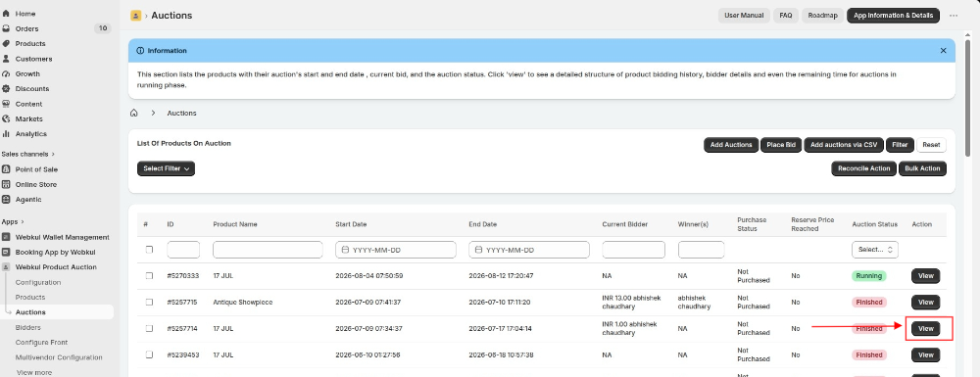This screenshot has width=980, height=377.
Task: Click the Analytics bar chart icon
Action: tap(6, 133)
